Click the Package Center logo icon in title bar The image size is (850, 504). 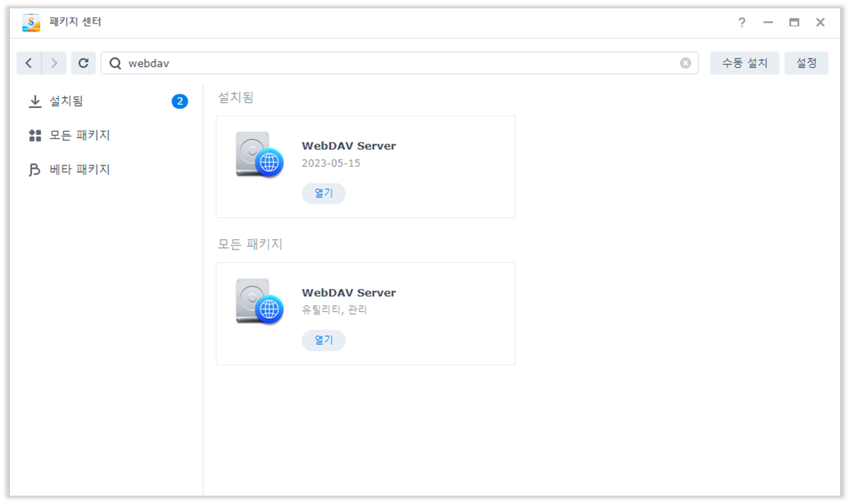click(31, 22)
